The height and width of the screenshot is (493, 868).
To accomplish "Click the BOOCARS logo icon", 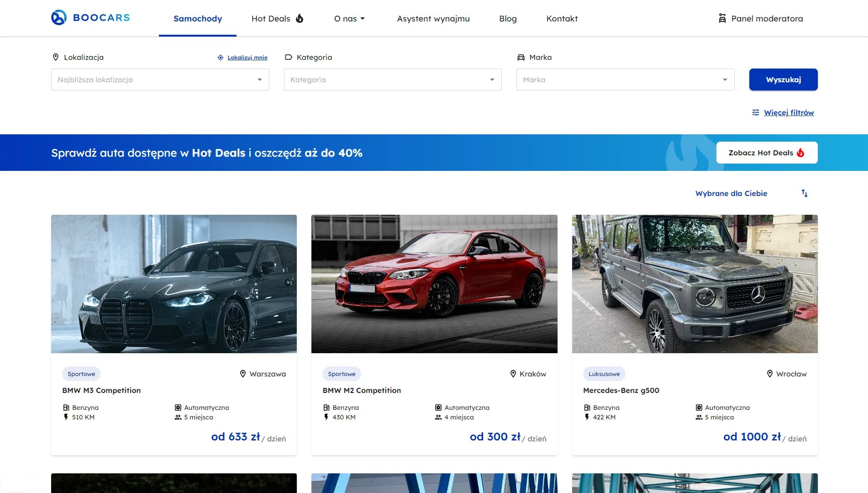I will coord(59,18).
